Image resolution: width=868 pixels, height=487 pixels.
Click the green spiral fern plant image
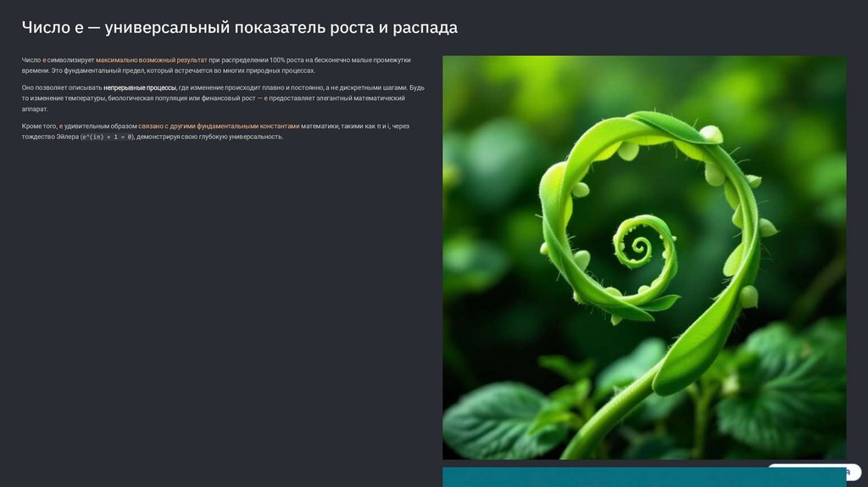point(644,257)
